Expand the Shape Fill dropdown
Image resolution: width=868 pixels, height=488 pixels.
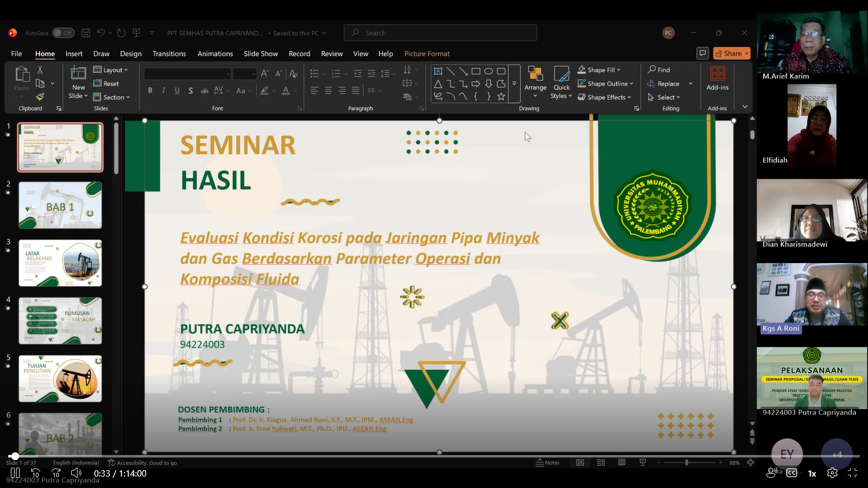[x=600, y=70]
